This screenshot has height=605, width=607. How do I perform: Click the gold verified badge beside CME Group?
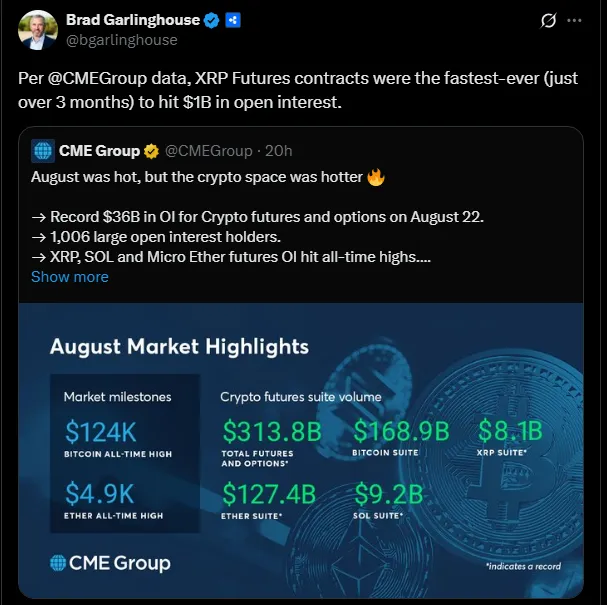[151, 151]
